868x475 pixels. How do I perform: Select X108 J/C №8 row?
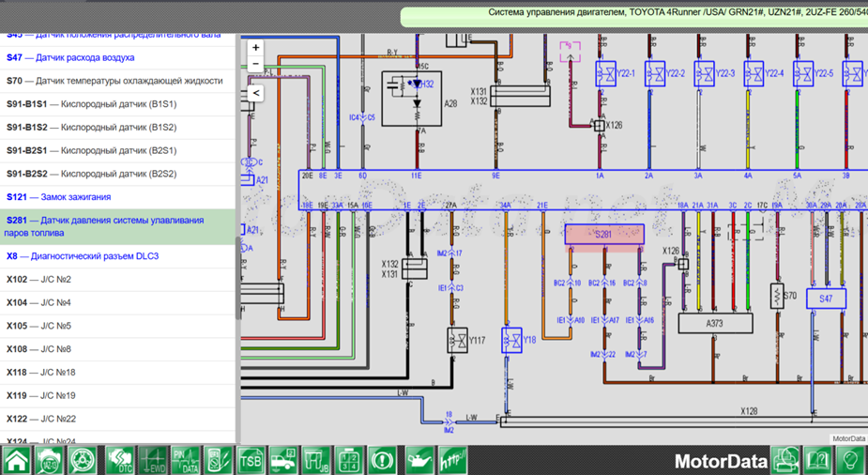[x=117, y=349]
